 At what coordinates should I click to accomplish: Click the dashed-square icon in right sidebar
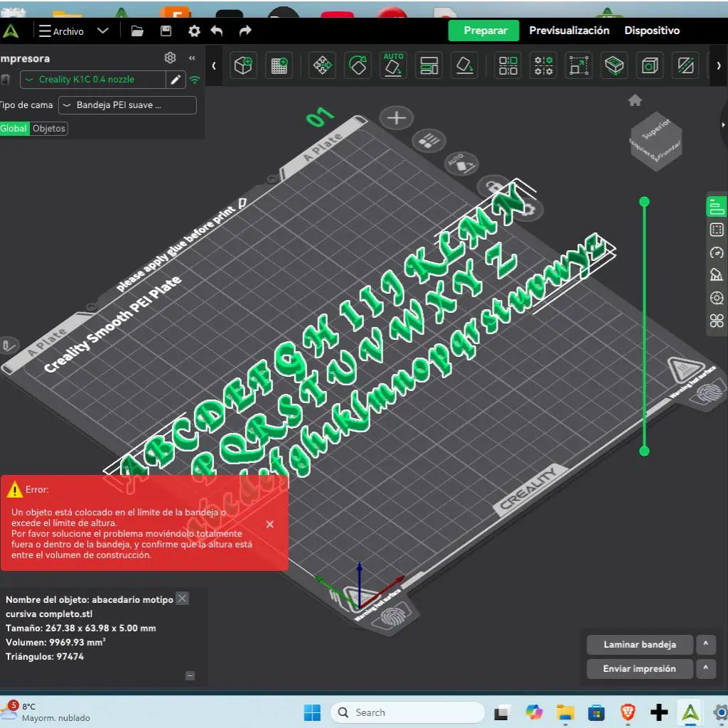tap(717, 230)
